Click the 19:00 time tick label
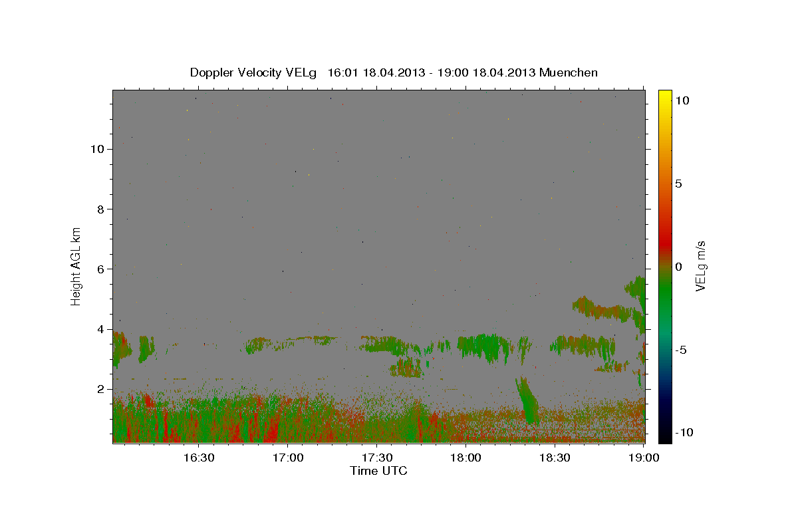798x532 pixels. pos(642,458)
